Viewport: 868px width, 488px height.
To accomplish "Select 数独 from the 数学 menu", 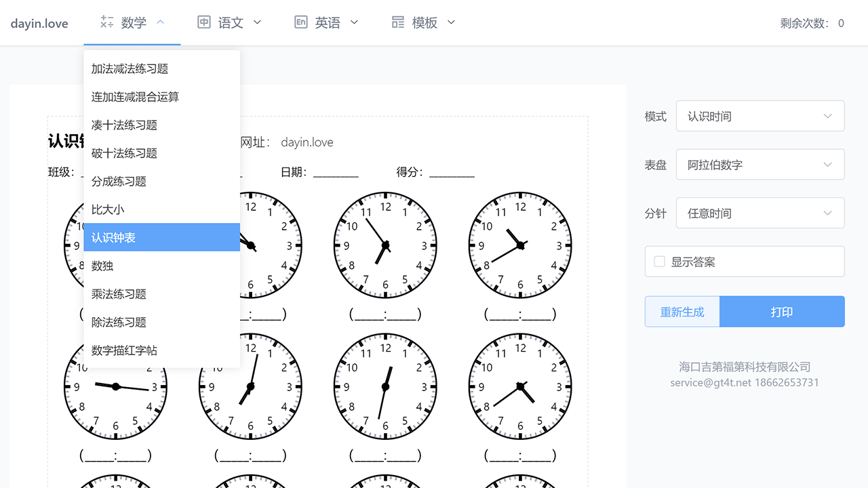I will point(161,266).
